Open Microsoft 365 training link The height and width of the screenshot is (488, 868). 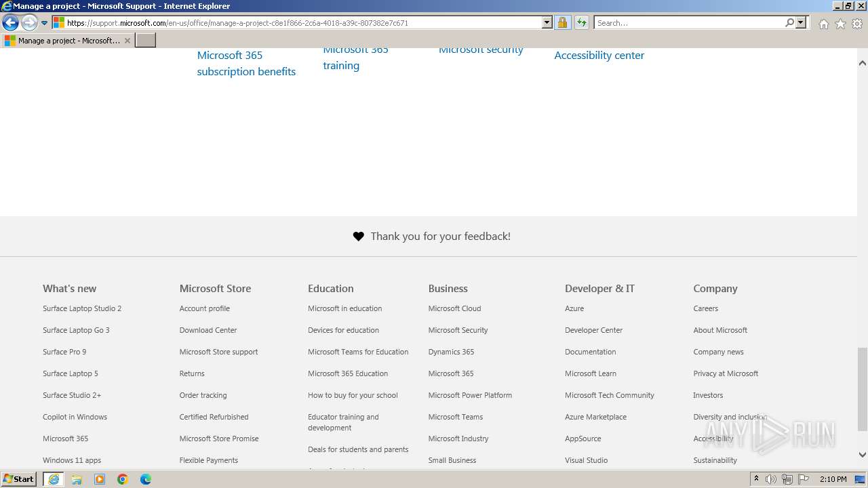tap(355, 58)
